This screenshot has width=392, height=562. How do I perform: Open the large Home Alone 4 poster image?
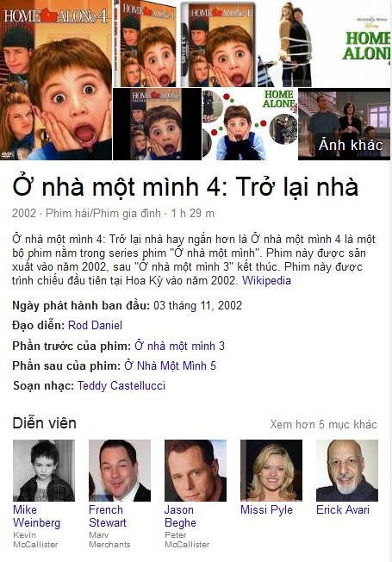pyautogui.click(x=56, y=80)
